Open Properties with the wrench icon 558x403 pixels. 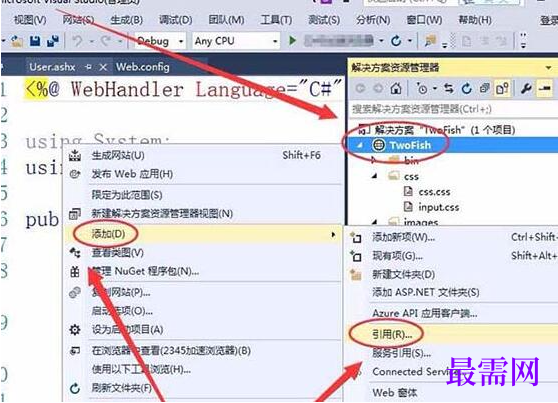point(526,88)
